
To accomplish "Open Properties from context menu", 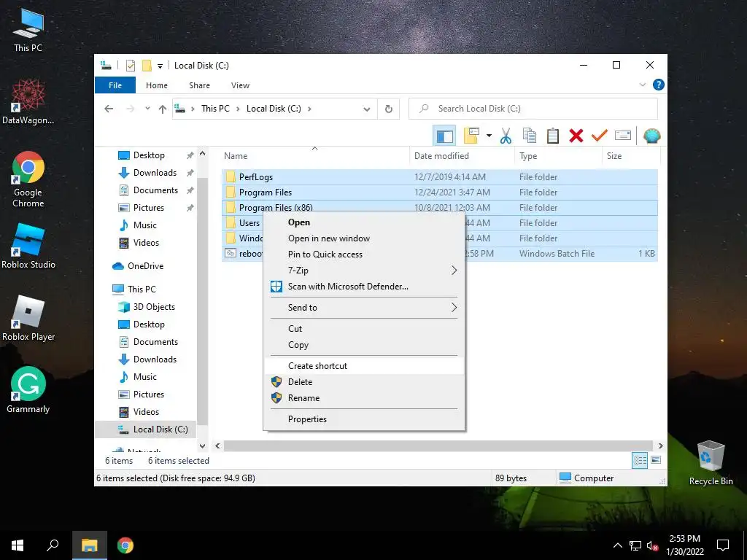I will pos(364,419).
